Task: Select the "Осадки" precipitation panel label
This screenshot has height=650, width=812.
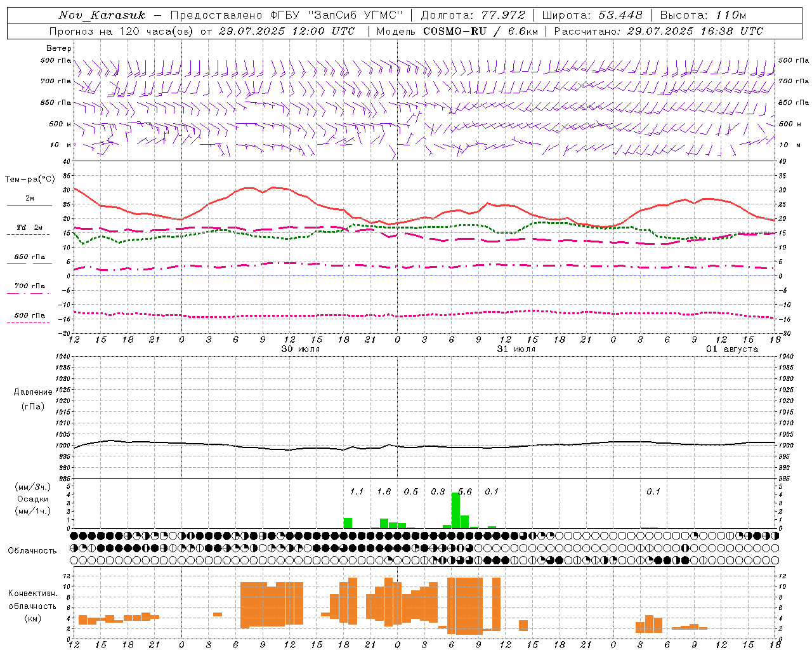Action: coord(33,499)
